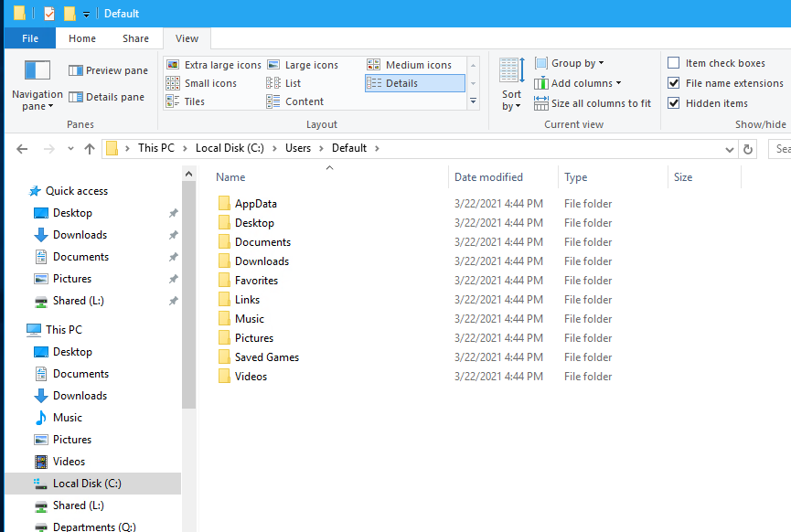Viewport: 791px width, 532px height.
Task: Select Large icons layout
Action: (303, 65)
